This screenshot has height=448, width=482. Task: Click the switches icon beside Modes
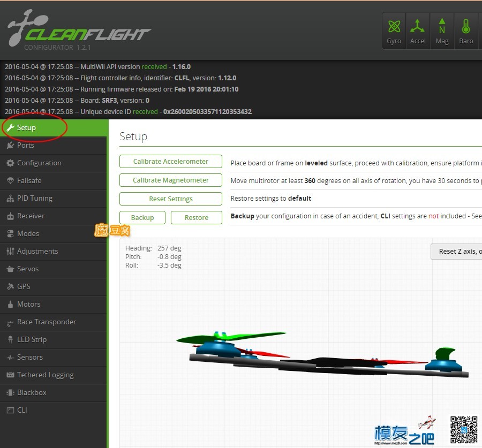(11, 233)
